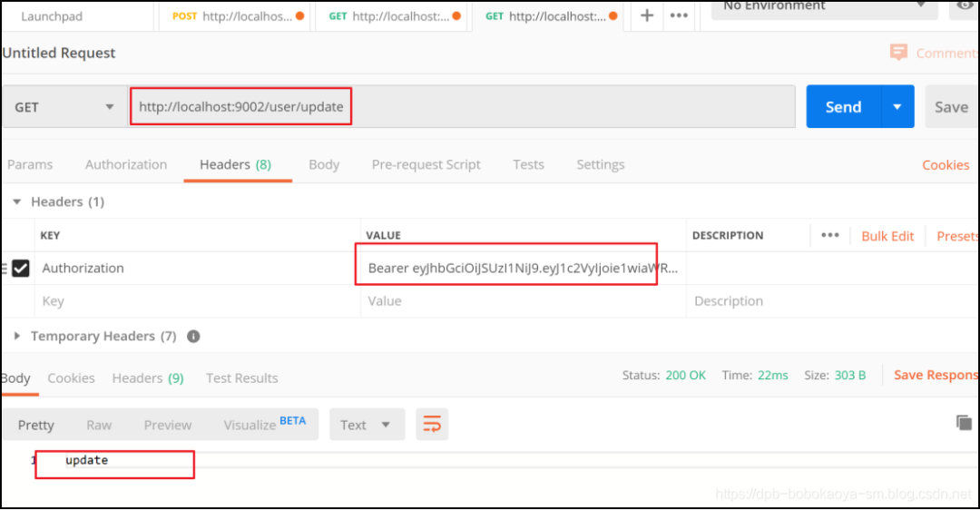980x510 pixels.
Task: Open the Test Results tab
Action: point(242,378)
